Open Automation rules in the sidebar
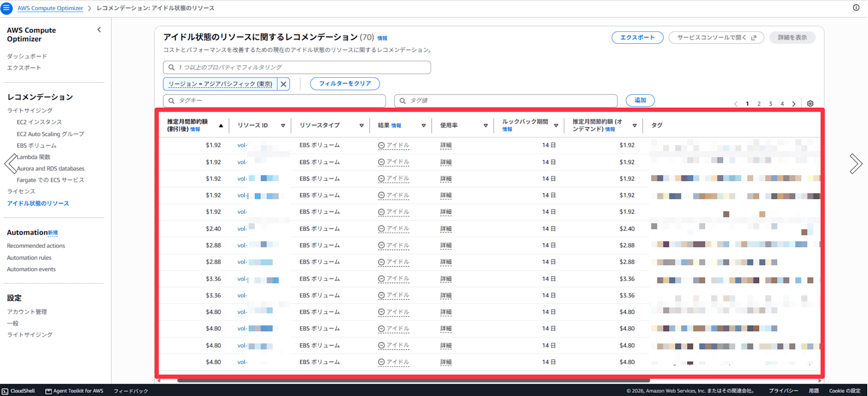 coord(29,257)
